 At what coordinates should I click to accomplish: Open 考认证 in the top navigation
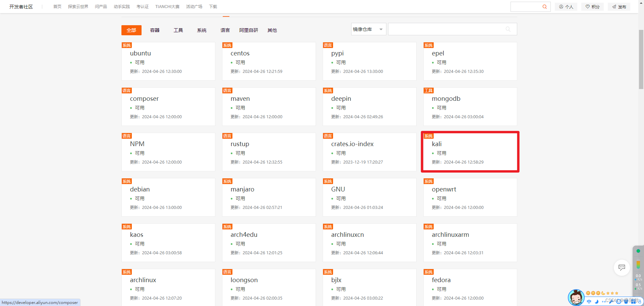point(143,7)
